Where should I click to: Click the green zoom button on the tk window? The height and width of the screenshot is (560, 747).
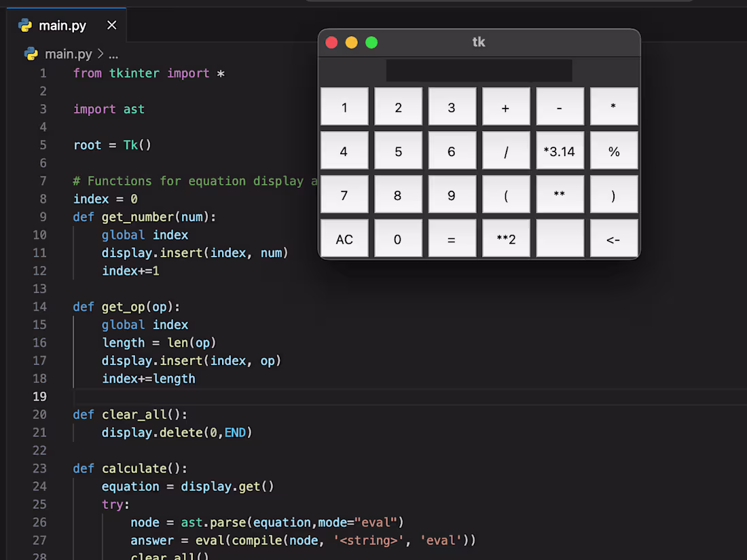click(371, 42)
